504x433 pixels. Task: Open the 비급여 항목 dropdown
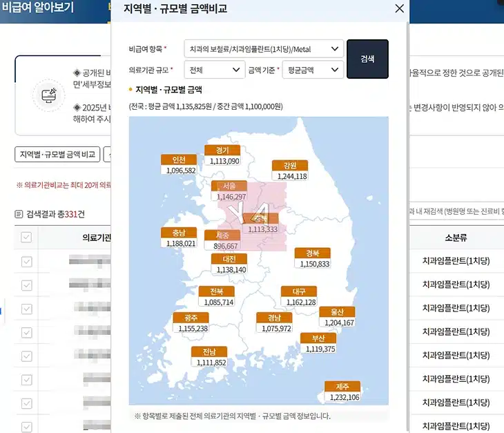click(264, 49)
